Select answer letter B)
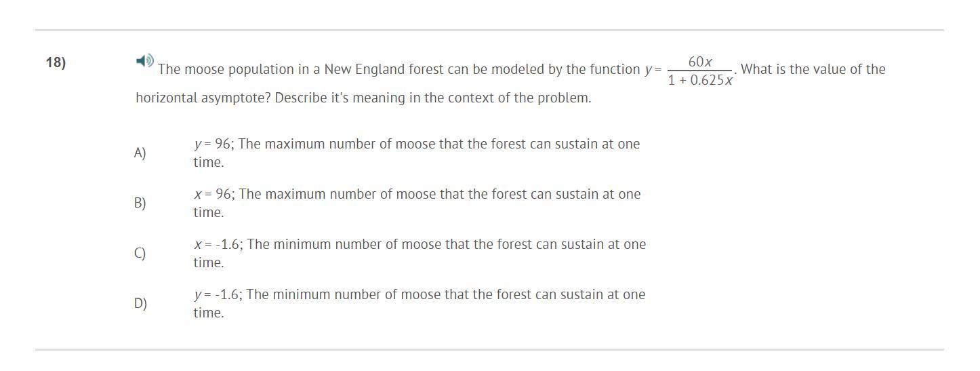 (x=140, y=203)
